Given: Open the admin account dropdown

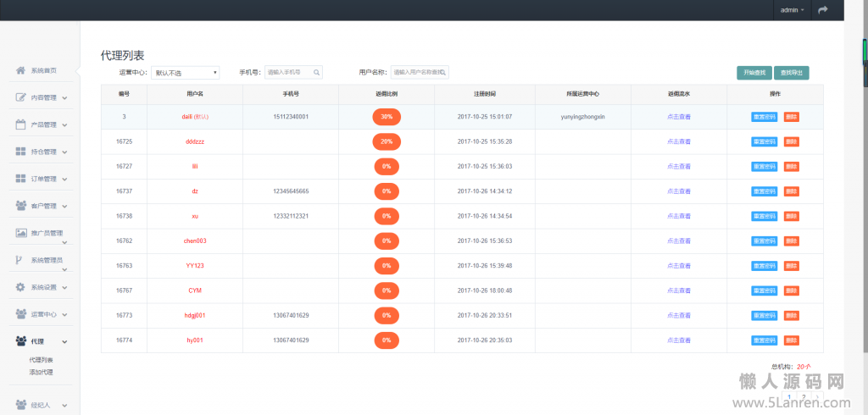Looking at the screenshot, I should [x=793, y=10].
